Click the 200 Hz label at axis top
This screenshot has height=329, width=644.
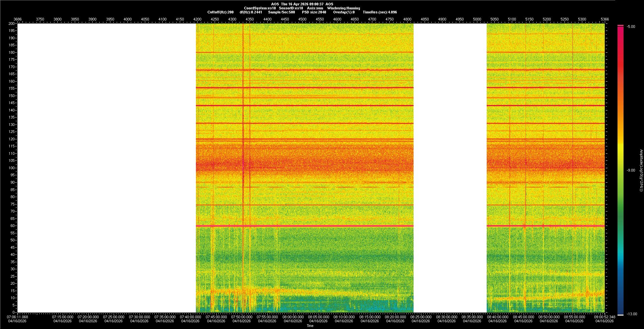tap(12, 23)
